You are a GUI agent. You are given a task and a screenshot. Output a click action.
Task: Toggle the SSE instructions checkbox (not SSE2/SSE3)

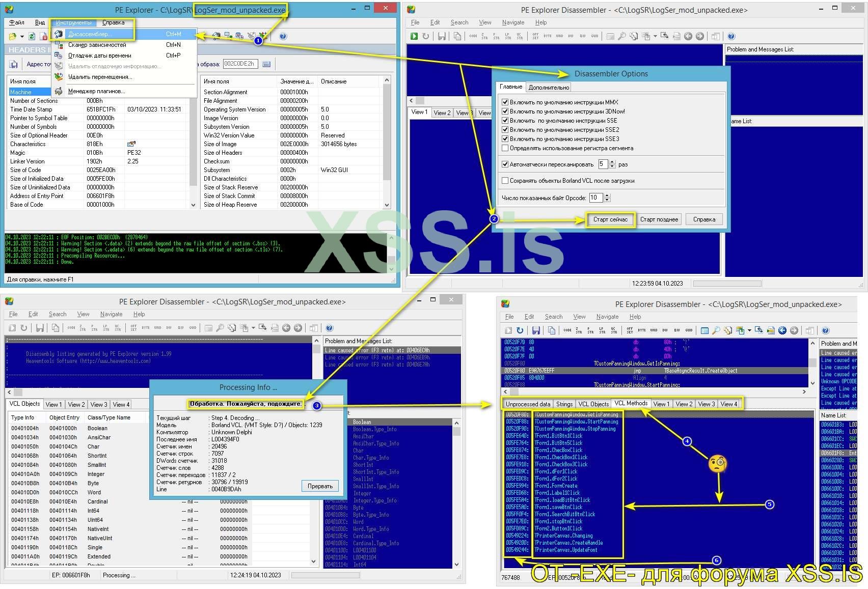[x=505, y=121]
